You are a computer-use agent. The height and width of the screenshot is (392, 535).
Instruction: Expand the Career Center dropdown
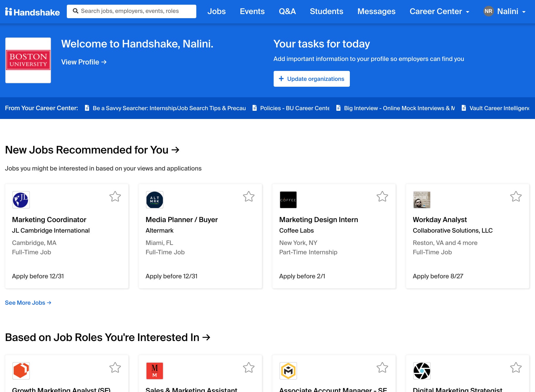point(439,11)
